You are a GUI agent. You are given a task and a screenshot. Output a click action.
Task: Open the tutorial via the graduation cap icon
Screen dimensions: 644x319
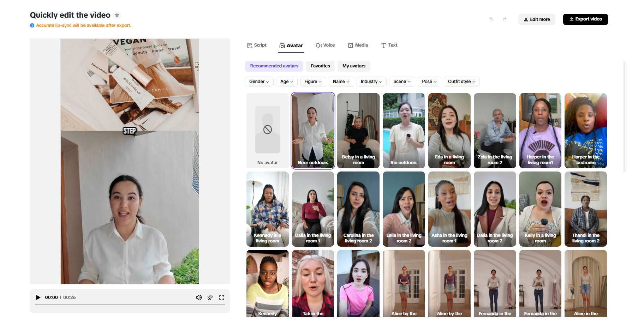click(117, 15)
